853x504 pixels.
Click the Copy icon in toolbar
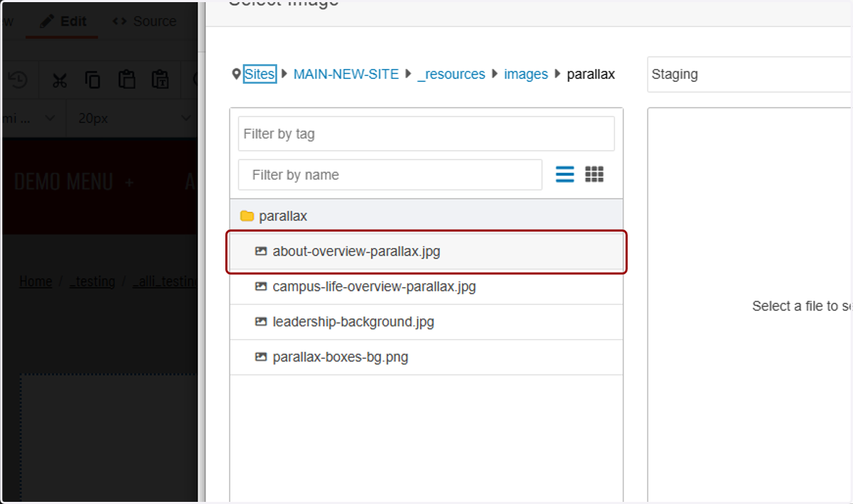[x=92, y=80]
